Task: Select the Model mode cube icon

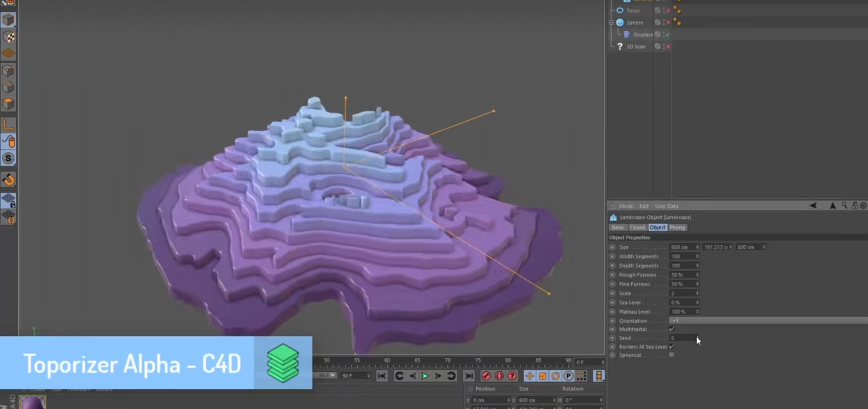Action: click(8, 20)
